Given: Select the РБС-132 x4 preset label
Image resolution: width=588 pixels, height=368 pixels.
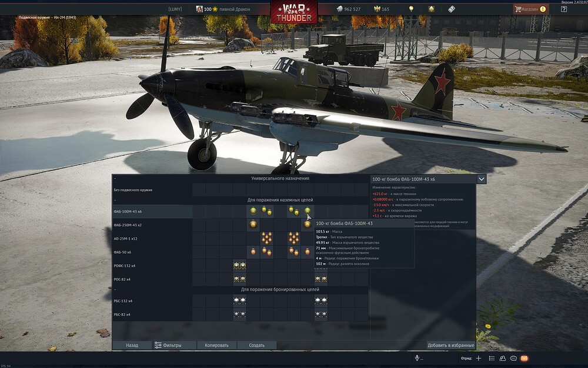Looking at the screenshot, I should point(123,301).
